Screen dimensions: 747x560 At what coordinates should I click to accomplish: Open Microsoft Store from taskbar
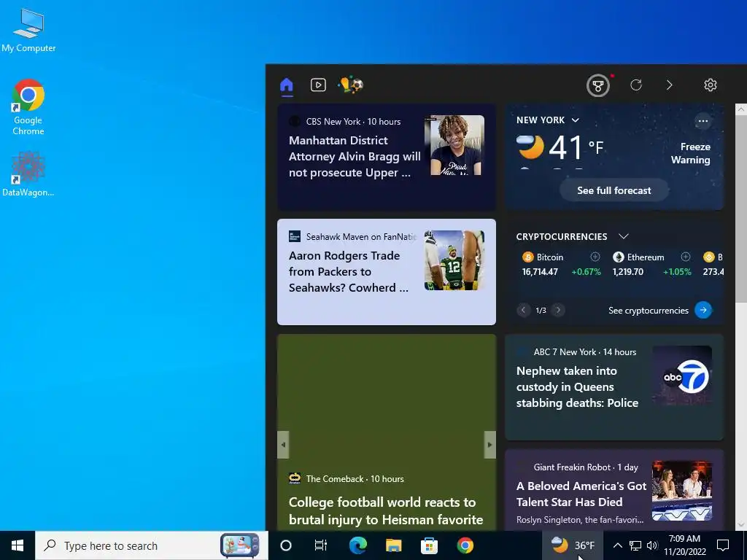(429, 545)
